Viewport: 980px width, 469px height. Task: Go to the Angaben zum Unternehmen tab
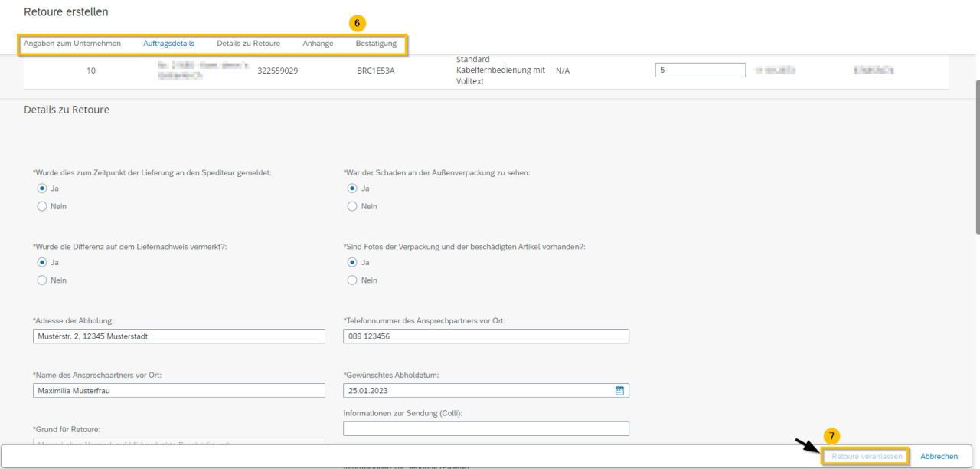72,44
